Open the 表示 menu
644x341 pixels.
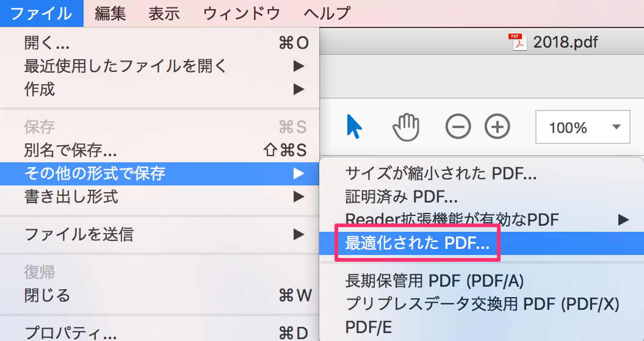pyautogui.click(x=164, y=13)
